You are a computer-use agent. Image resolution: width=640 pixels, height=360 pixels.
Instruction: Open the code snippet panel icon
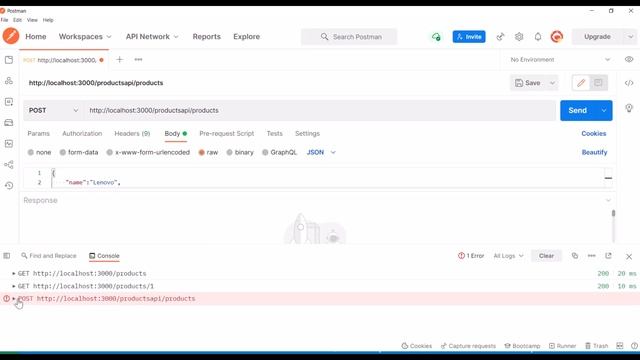click(x=629, y=83)
